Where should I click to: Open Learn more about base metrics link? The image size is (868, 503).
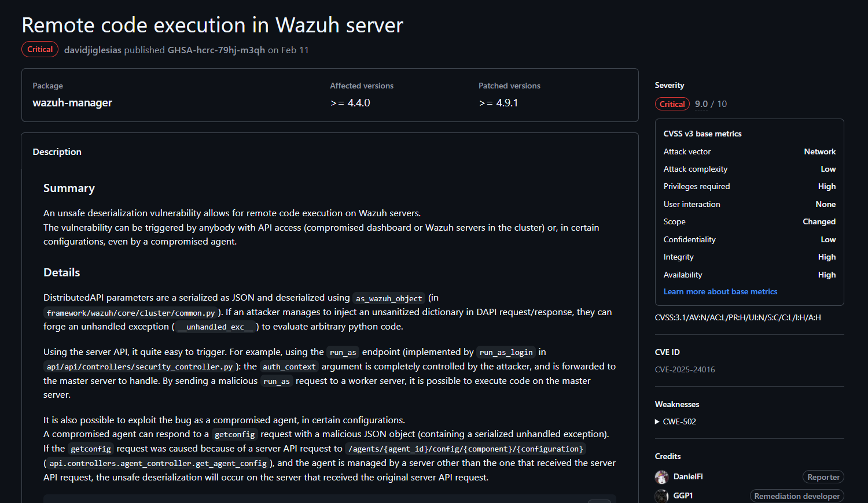[x=720, y=292]
